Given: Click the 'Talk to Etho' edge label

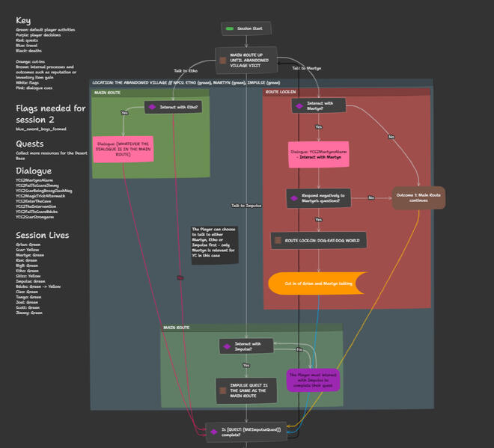Looking at the screenshot, I should click(186, 71).
